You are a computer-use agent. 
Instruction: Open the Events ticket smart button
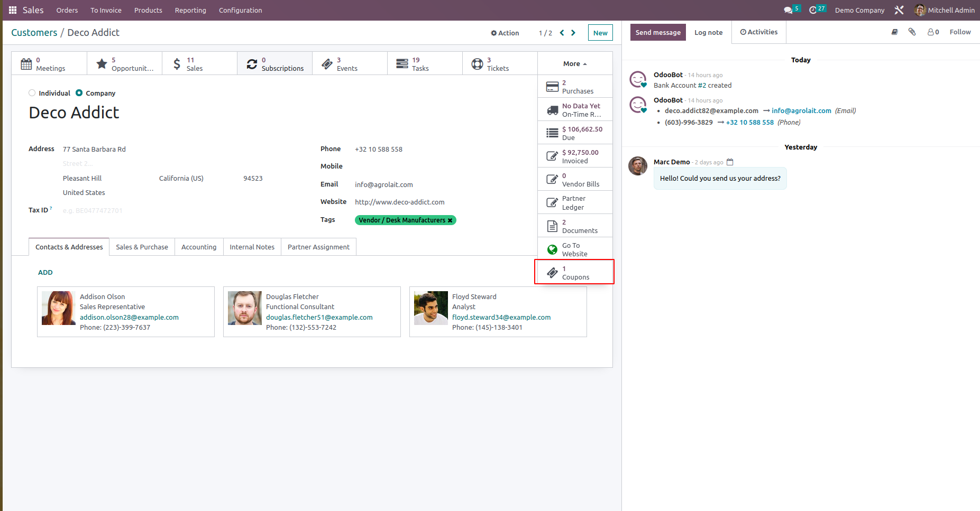point(350,63)
